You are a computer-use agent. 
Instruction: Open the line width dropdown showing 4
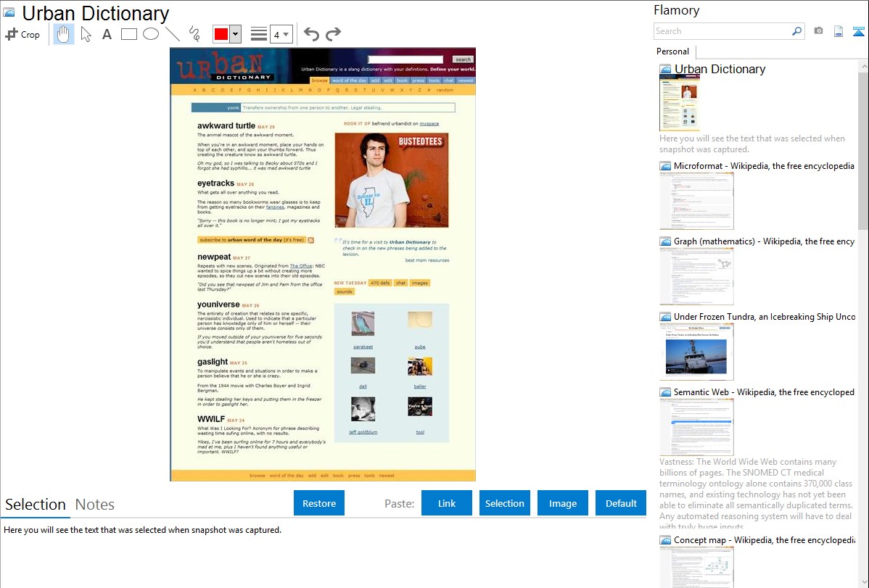pos(281,34)
